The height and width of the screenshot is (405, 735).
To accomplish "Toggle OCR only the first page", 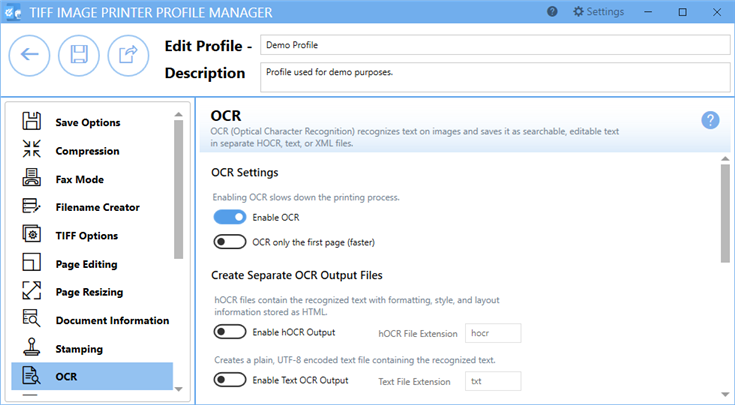I will 230,242.
